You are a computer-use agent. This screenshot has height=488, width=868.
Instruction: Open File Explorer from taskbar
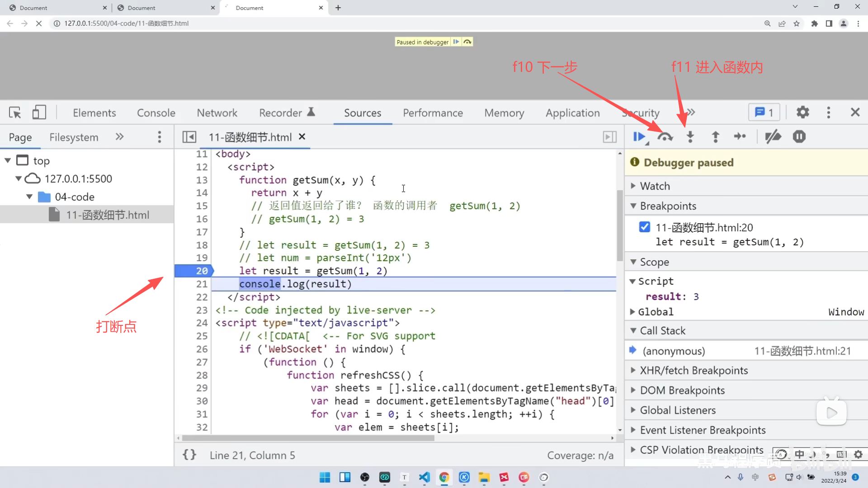click(x=484, y=477)
